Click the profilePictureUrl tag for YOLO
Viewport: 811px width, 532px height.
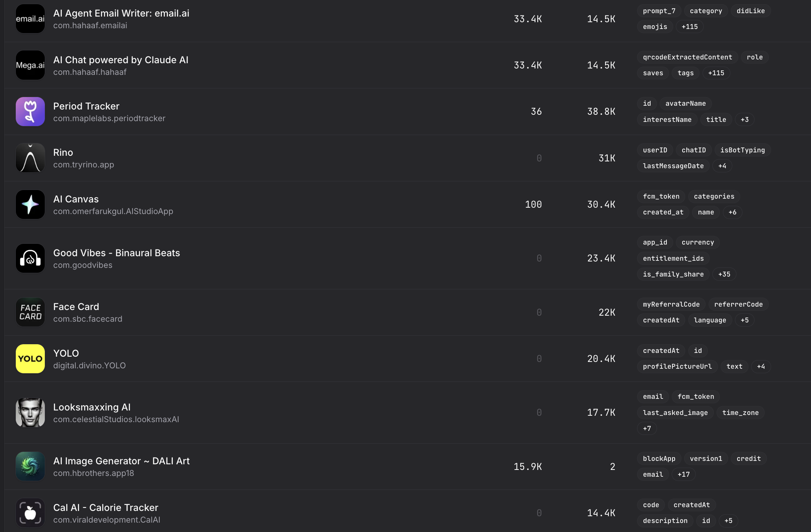(677, 366)
